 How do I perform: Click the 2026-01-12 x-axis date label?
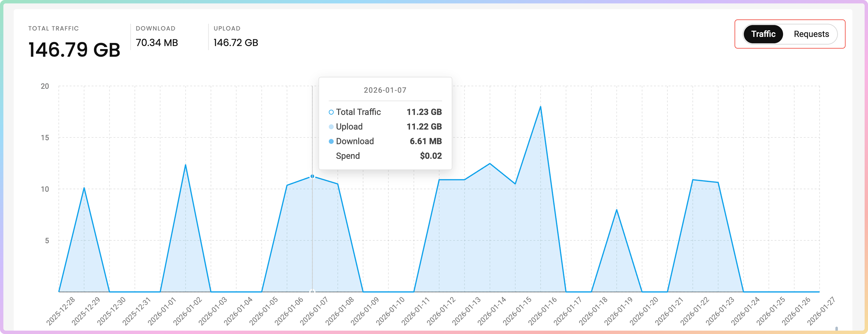[x=441, y=311]
